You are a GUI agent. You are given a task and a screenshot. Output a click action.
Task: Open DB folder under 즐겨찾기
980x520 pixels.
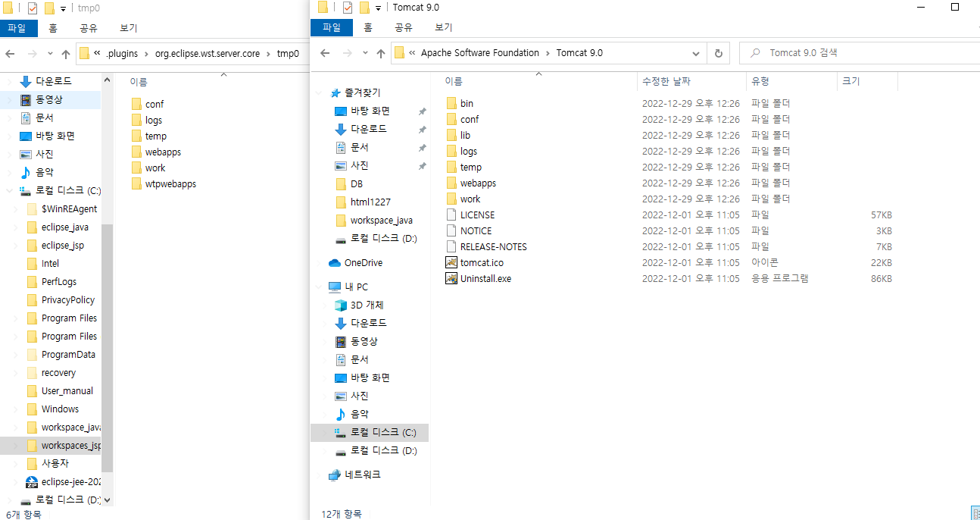tap(357, 183)
